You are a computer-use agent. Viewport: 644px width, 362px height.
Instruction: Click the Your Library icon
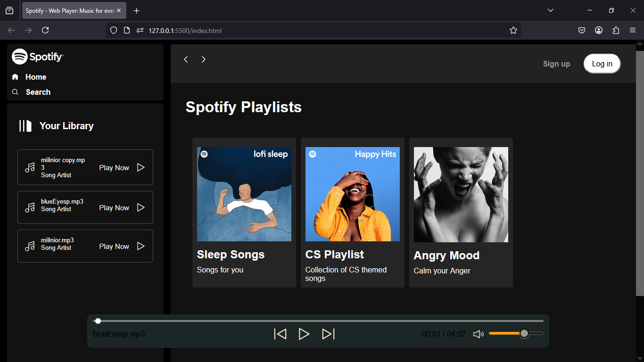[x=25, y=126]
